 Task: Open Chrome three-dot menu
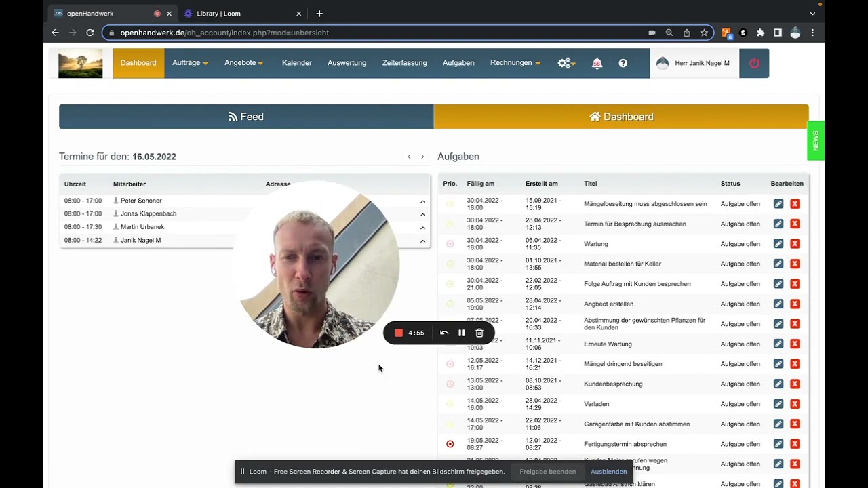click(812, 33)
